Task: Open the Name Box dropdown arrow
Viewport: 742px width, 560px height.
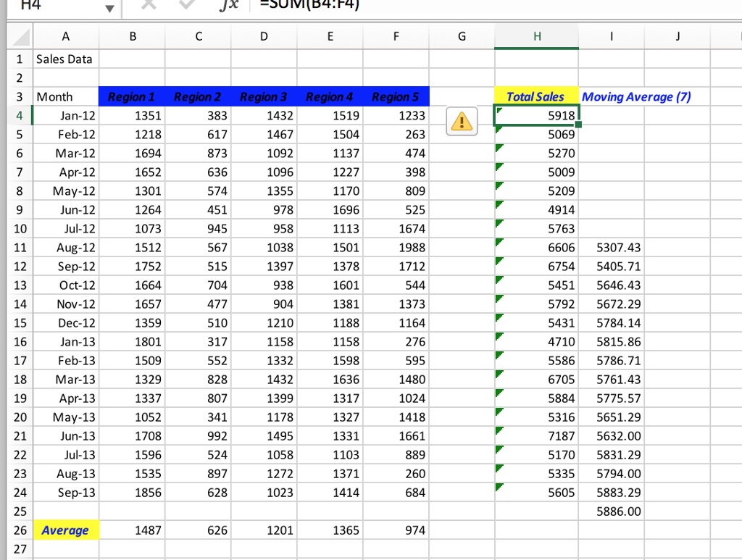Action: tap(110, 9)
